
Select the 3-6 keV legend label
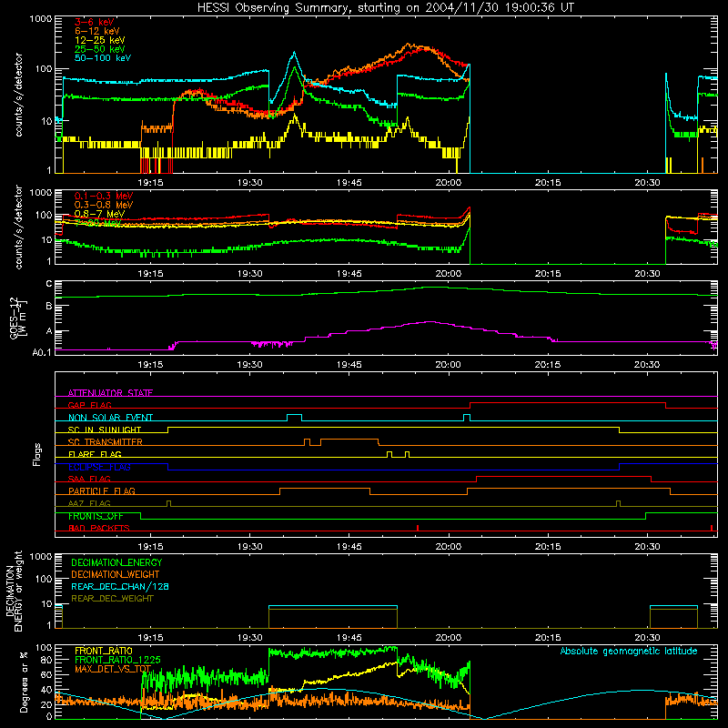pos(95,22)
